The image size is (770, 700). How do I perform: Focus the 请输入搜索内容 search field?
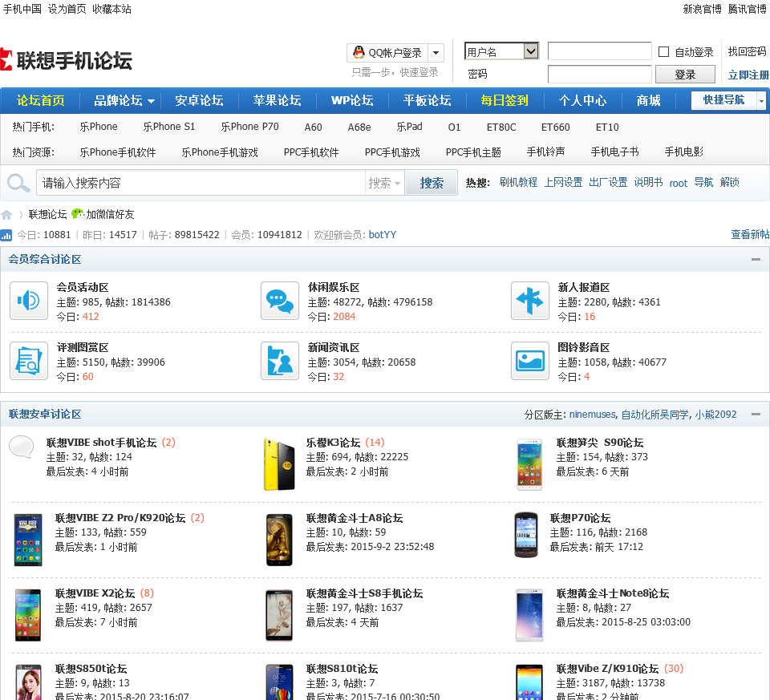pos(201,183)
